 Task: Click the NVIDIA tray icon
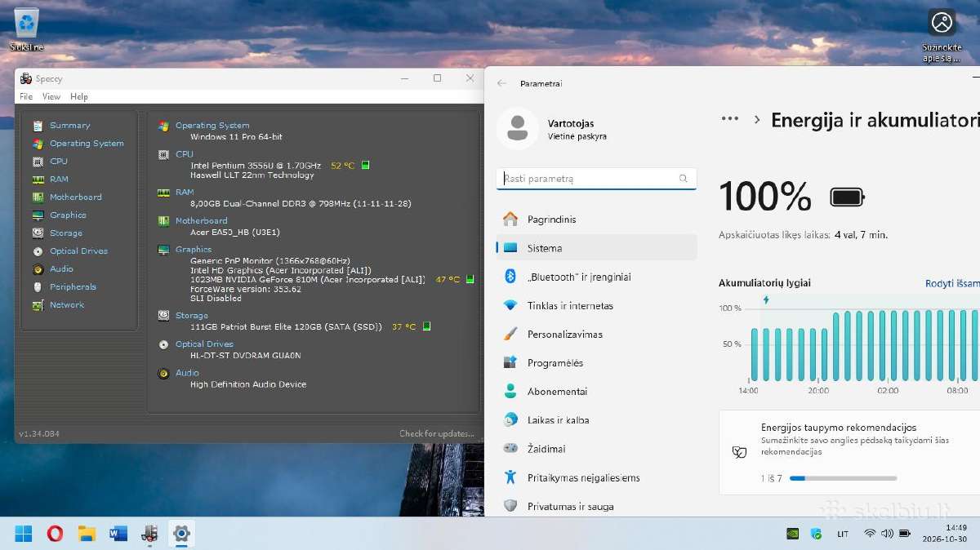pyautogui.click(x=792, y=534)
